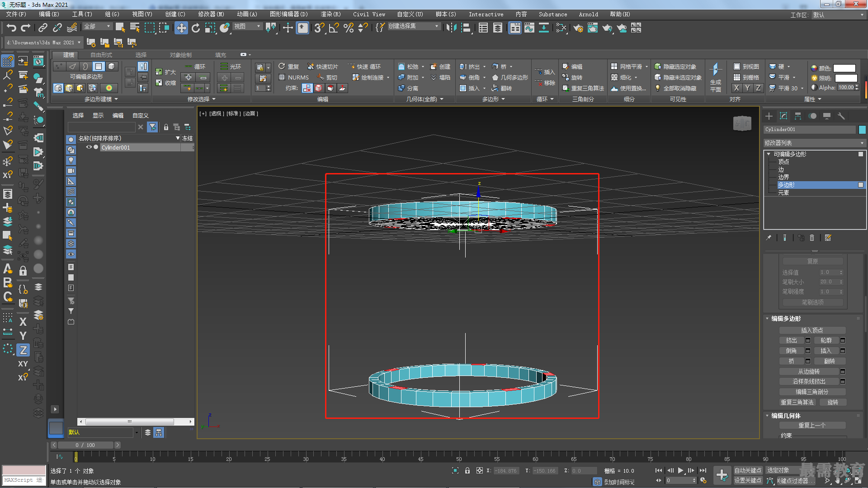This screenshot has height=488, width=868.
Task: Go to end frame button
Action: [x=703, y=470]
